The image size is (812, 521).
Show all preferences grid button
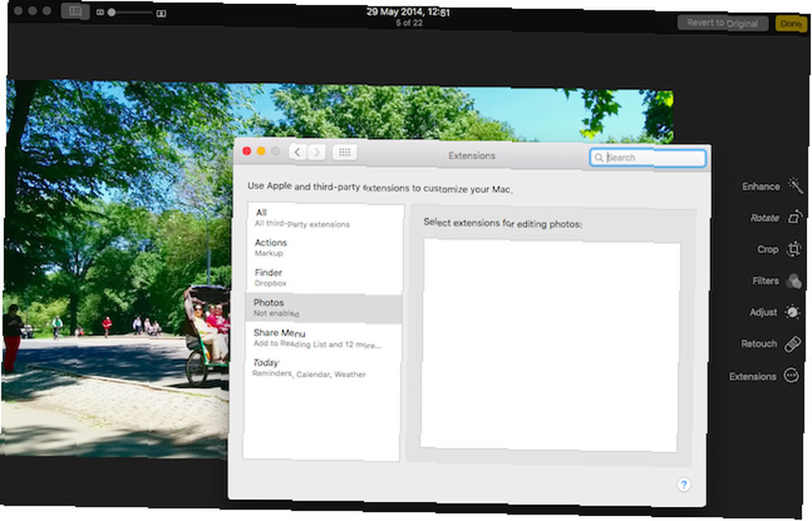(x=344, y=152)
